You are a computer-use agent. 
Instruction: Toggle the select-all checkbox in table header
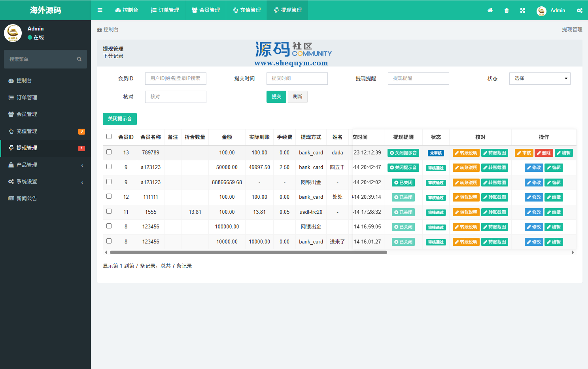(109, 137)
